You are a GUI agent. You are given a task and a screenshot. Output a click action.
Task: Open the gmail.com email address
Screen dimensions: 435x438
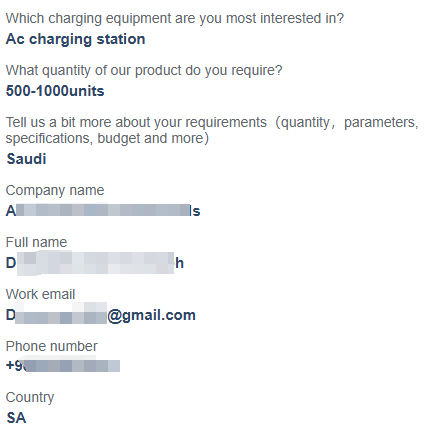(x=101, y=315)
